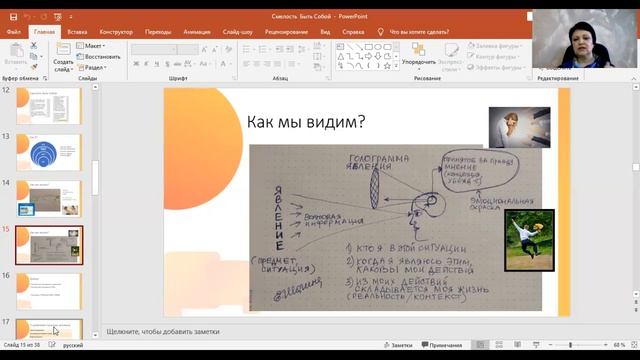Redo the last undone action
The height and width of the screenshot is (360, 640).
tap(43, 17)
